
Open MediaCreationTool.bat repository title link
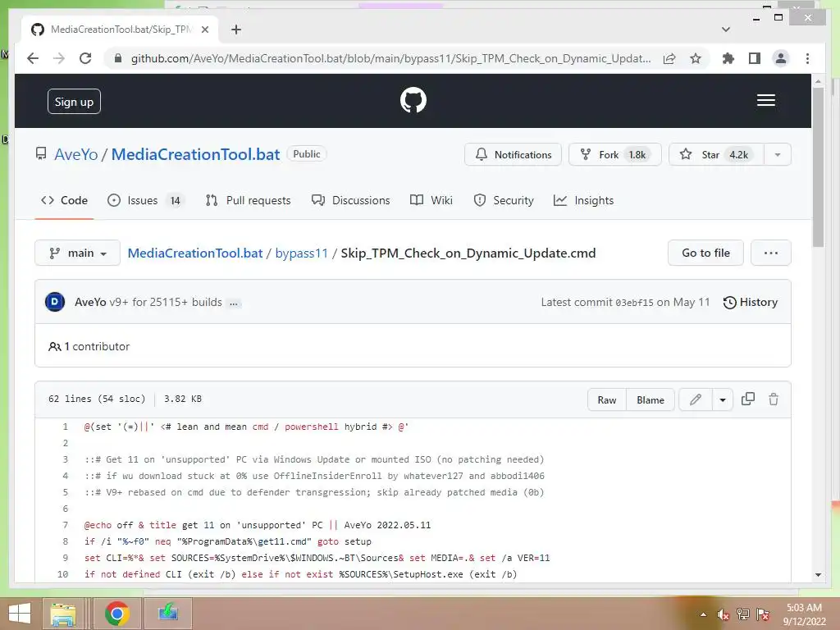pyautogui.click(x=195, y=154)
